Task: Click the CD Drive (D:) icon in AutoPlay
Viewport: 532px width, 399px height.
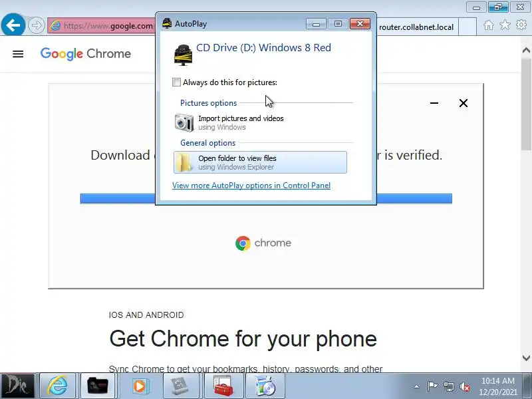Action: pyautogui.click(x=184, y=55)
